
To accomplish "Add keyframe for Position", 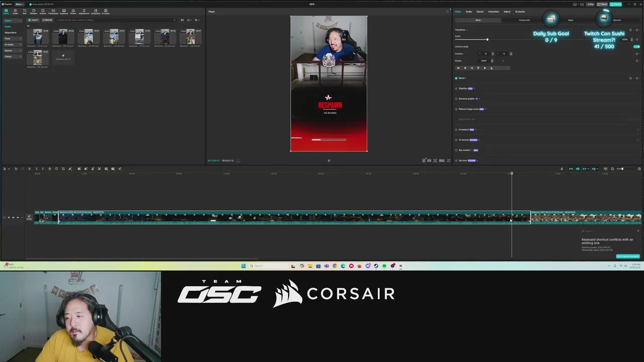I will click(637, 54).
